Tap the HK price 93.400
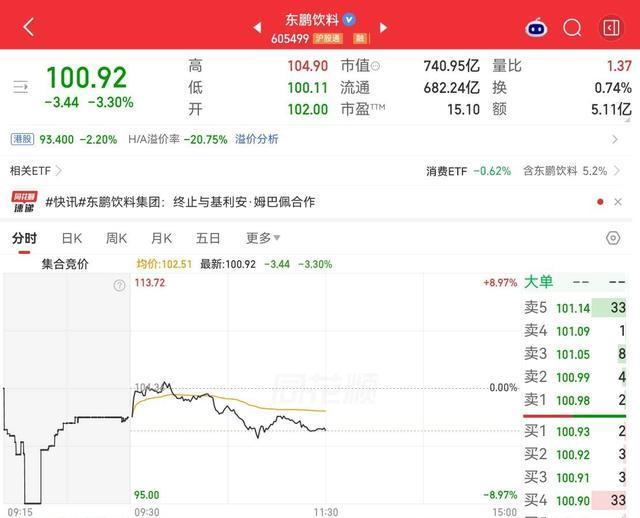 [x=56, y=140]
